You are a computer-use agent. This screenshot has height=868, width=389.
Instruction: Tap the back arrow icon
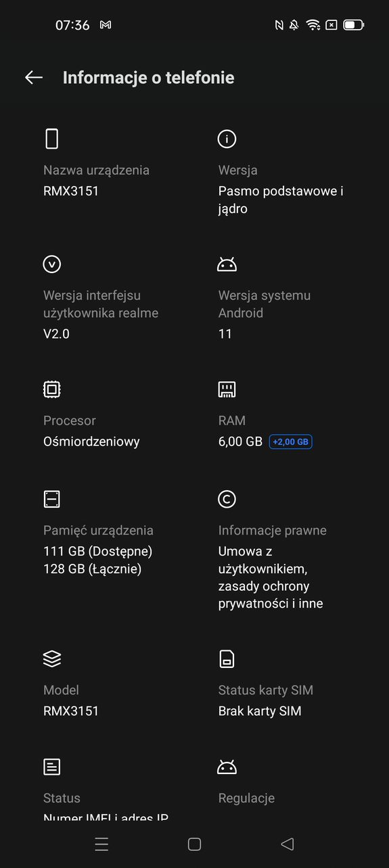point(34,78)
